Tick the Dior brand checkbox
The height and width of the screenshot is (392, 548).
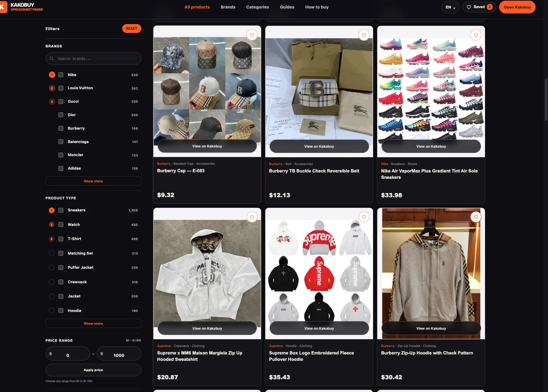click(x=61, y=115)
